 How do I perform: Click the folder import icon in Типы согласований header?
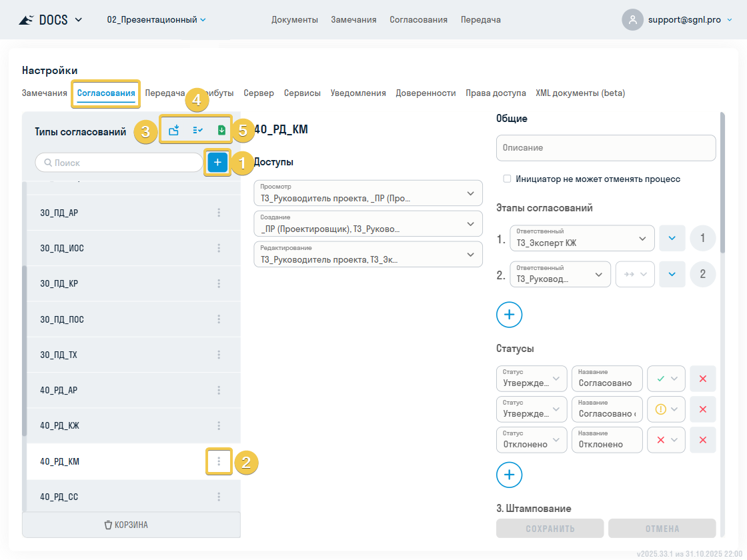[174, 131]
